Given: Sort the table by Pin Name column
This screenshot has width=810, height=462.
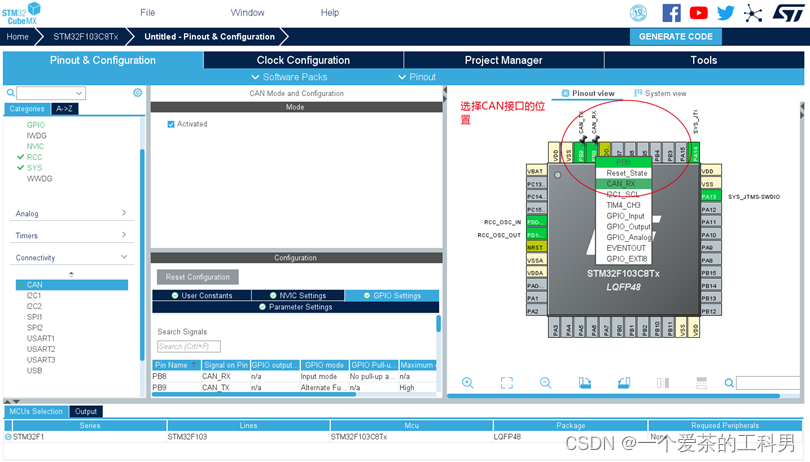Looking at the screenshot, I should click(x=176, y=365).
